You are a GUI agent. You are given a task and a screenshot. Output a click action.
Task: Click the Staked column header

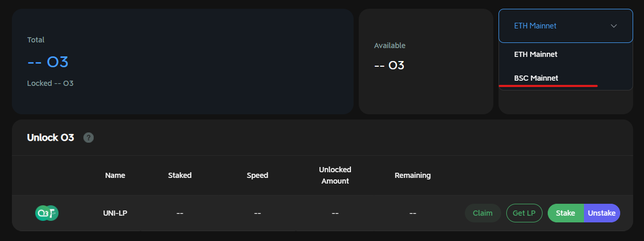point(180,175)
